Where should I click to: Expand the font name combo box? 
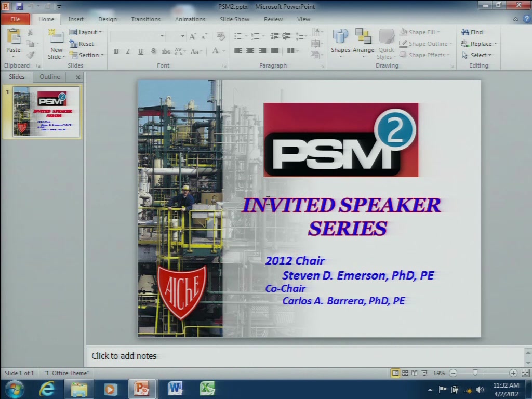tap(162, 36)
